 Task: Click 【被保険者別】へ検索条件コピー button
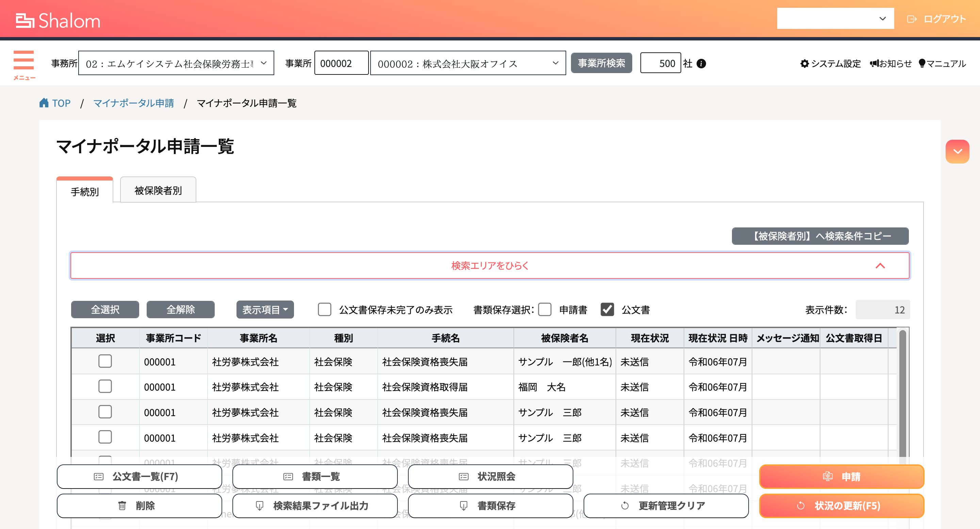tap(820, 236)
